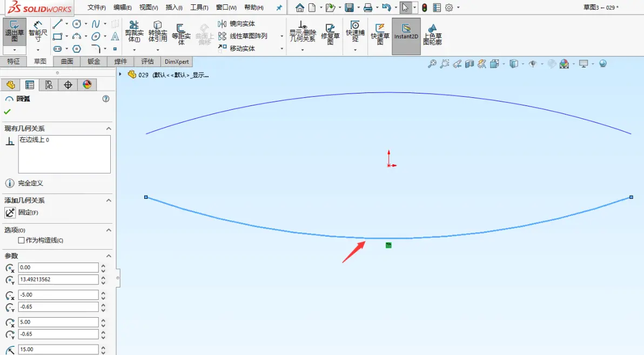The width and height of the screenshot is (644, 355).
Task: Open the File (文件) menu
Action: point(97,8)
